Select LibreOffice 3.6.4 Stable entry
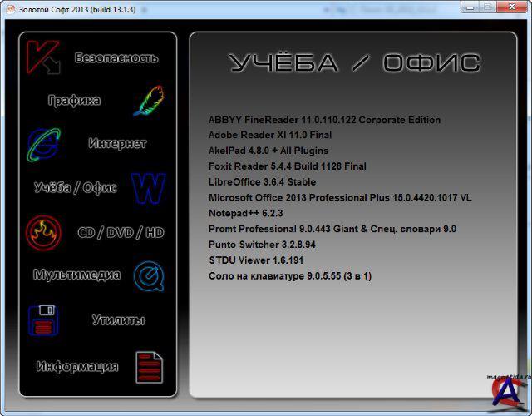The image size is (532, 416). coord(262,182)
